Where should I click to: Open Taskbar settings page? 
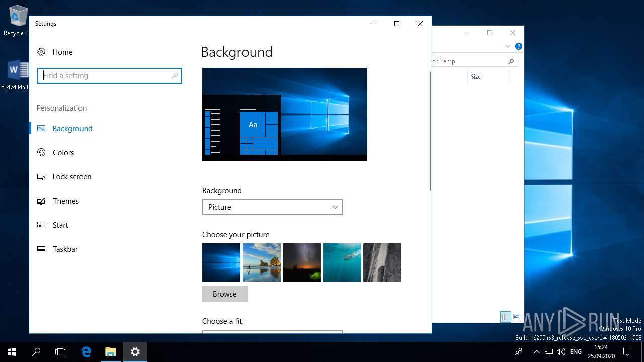(65, 249)
